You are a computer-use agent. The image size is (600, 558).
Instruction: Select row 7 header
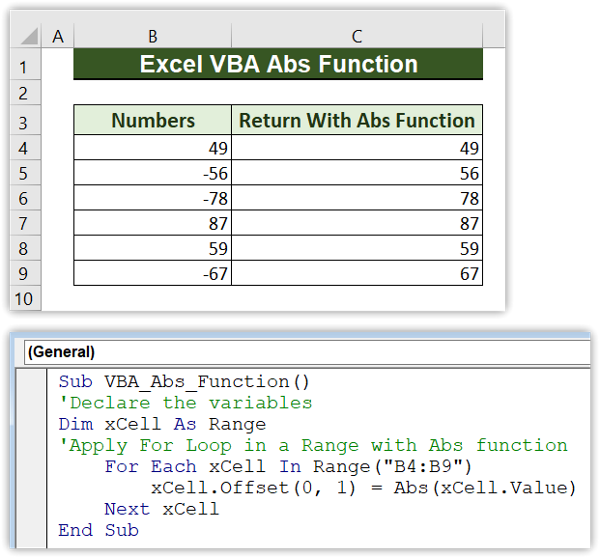tap(25, 223)
